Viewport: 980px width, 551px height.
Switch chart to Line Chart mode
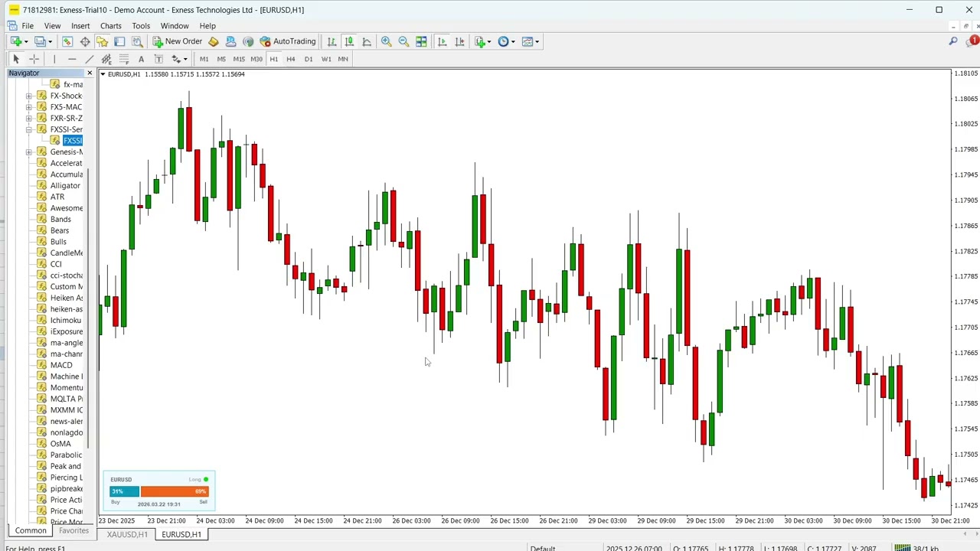click(x=367, y=41)
